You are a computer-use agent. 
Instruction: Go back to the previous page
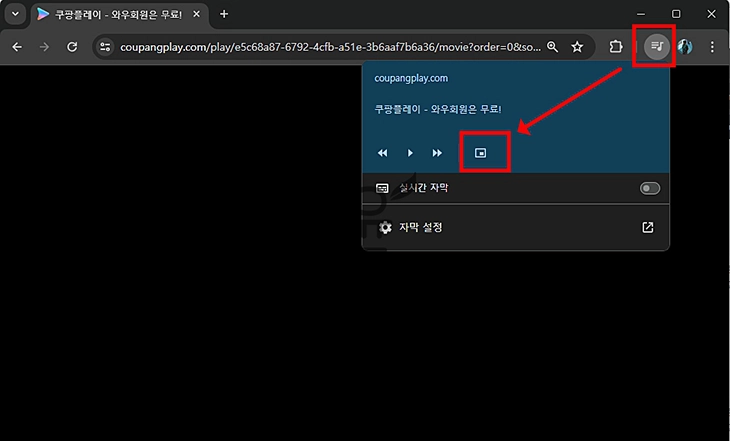(x=17, y=47)
